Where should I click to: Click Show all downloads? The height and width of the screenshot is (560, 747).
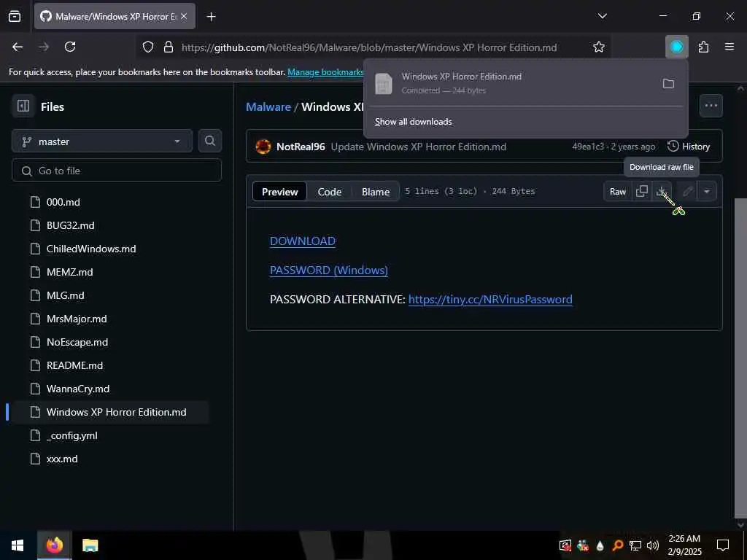(x=413, y=122)
